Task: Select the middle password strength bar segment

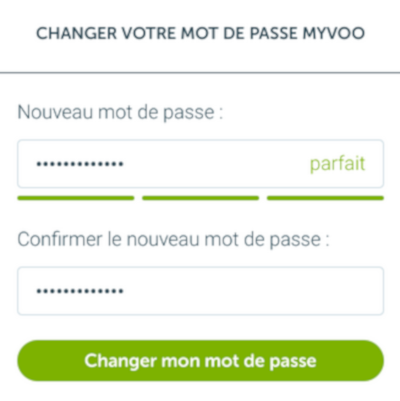Action: 200,198
